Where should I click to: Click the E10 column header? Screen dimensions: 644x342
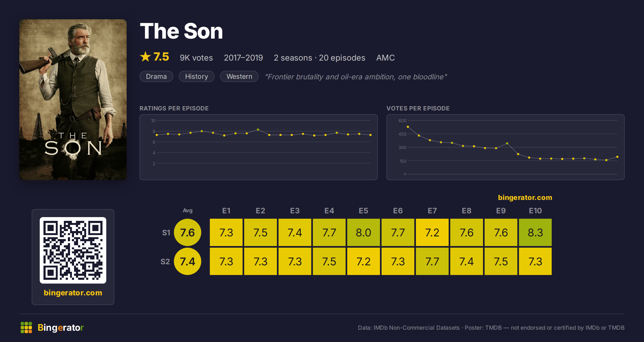pos(535,211)
